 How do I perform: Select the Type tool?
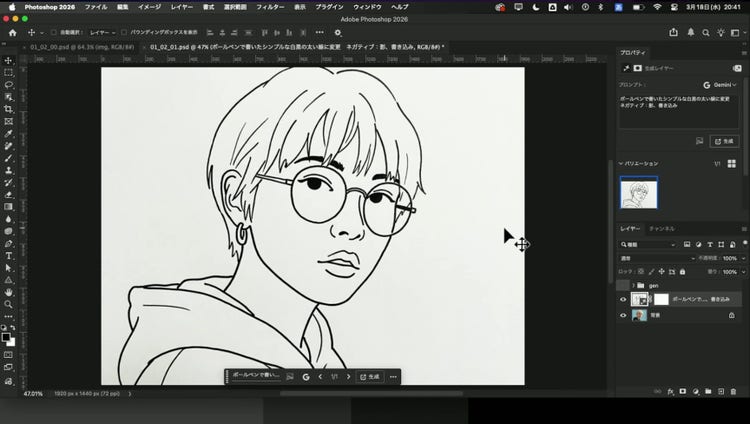(8, 255)
